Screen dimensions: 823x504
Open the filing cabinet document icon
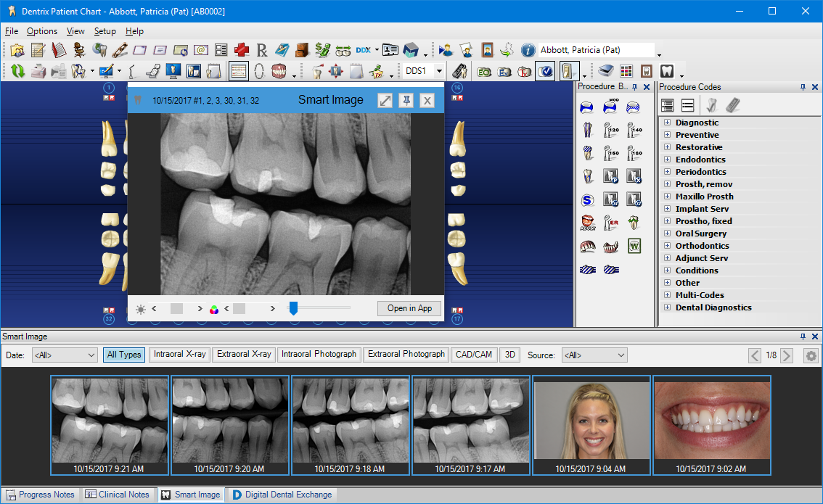pyautogui.click(x=302, y=50)
